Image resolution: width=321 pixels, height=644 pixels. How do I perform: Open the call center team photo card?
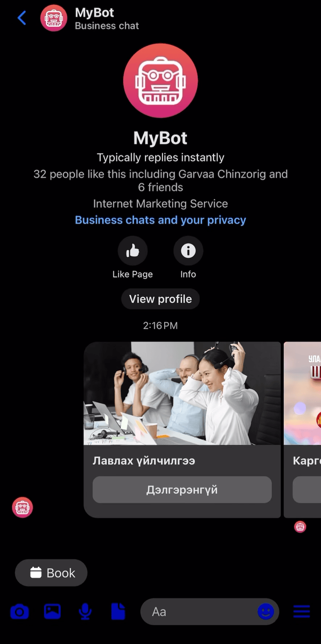[182, 393]
